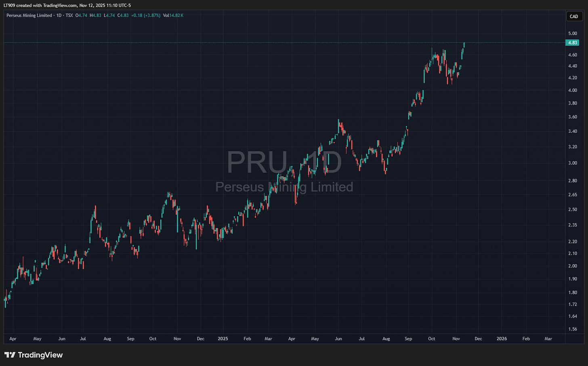The height and width of the screenshot is (366, 588).
Task: Click the Vol 14.82K volume readout
Action: pyautogui.click(x=173, y=15)
